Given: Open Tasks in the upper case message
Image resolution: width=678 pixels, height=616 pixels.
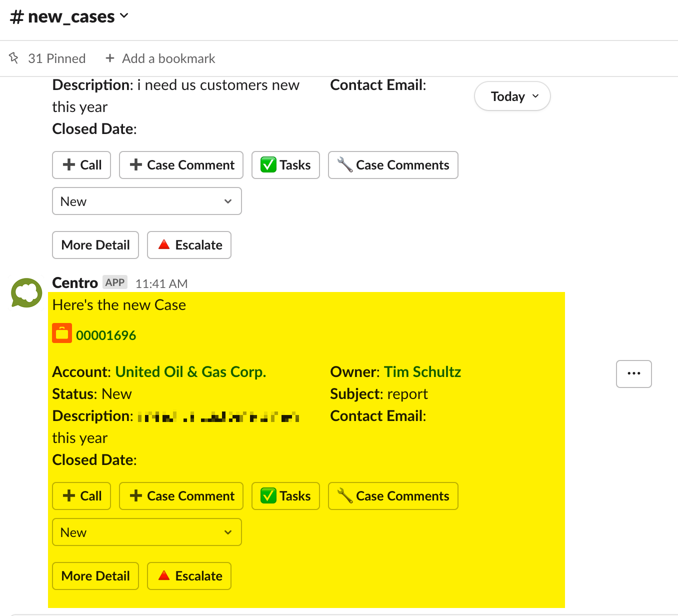Looking at the screenshot, I should click(285, 165).
